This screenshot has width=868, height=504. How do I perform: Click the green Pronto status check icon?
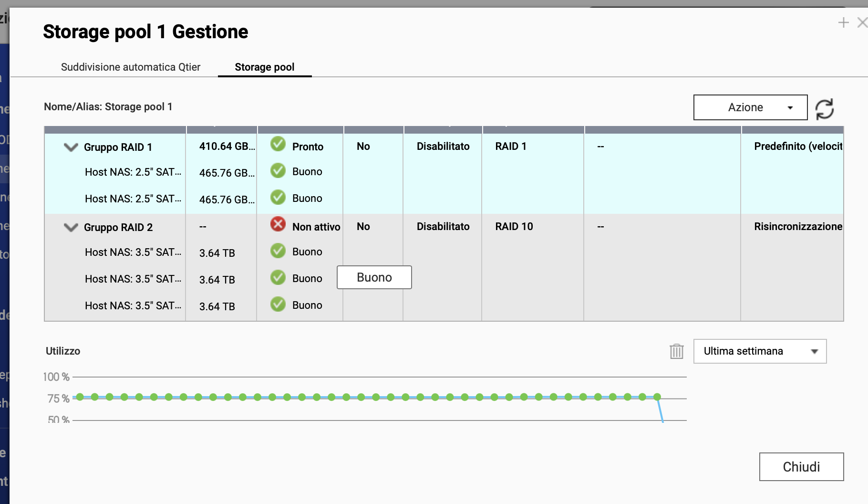[x=278, y=144]
